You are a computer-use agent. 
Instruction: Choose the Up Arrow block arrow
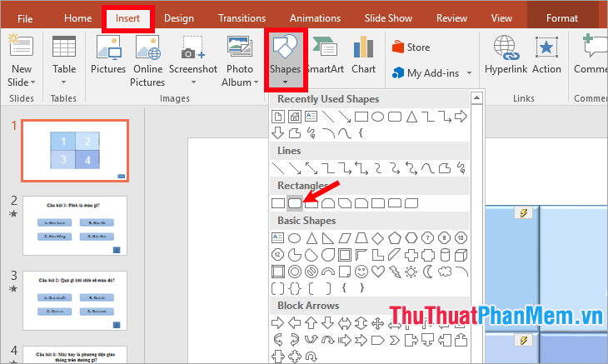tap(311, 322)
